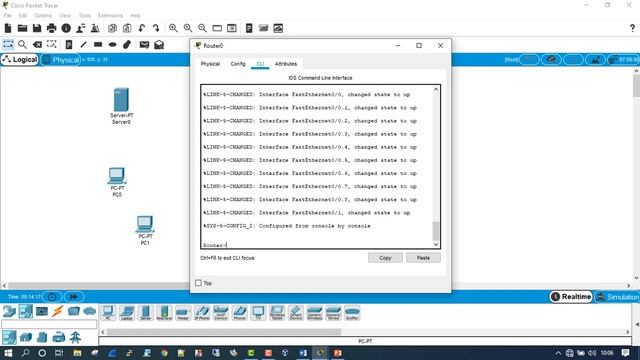The image size is (640, 360).
Task: Select the Add Simple PDU envelope
Action: (x=144, y=44)
